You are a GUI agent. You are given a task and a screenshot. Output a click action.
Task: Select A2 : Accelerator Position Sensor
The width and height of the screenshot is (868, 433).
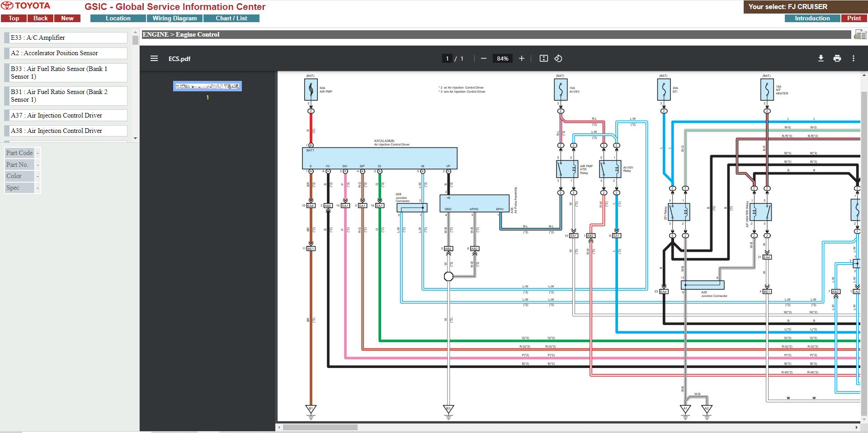pyautogui.click(x=66, y=53)
